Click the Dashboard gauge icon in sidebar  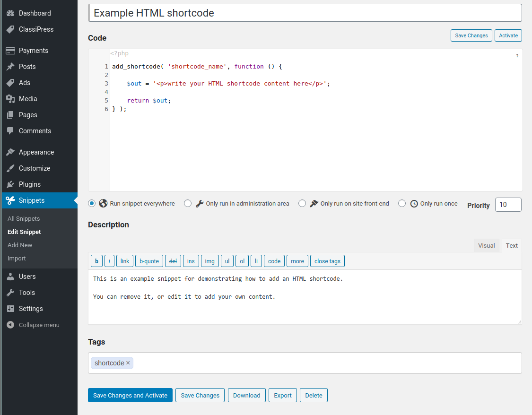[x=10, y=13]
